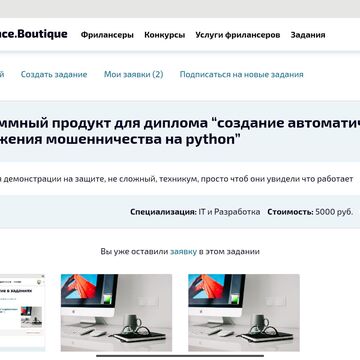The height and width of the screenshot is (360, 360).
Task: Click the Создать задание link
Action: 54,74
